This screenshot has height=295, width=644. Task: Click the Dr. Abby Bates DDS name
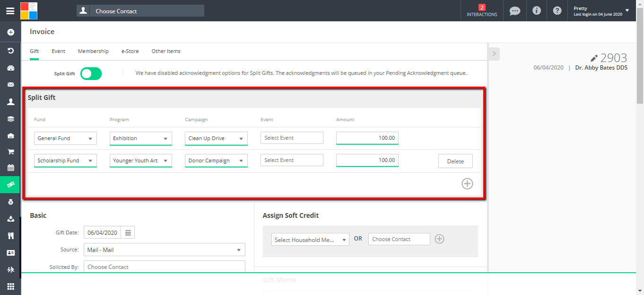[601, 68]
